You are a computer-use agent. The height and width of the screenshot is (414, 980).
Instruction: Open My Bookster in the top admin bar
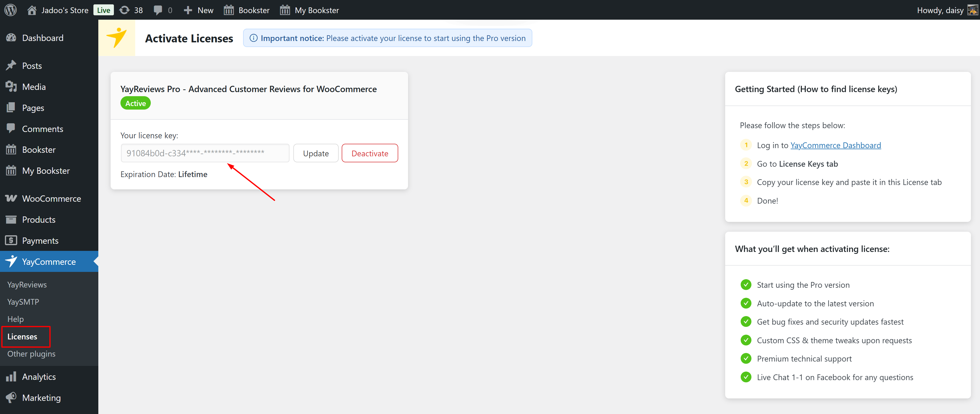[x=309, y=10]
